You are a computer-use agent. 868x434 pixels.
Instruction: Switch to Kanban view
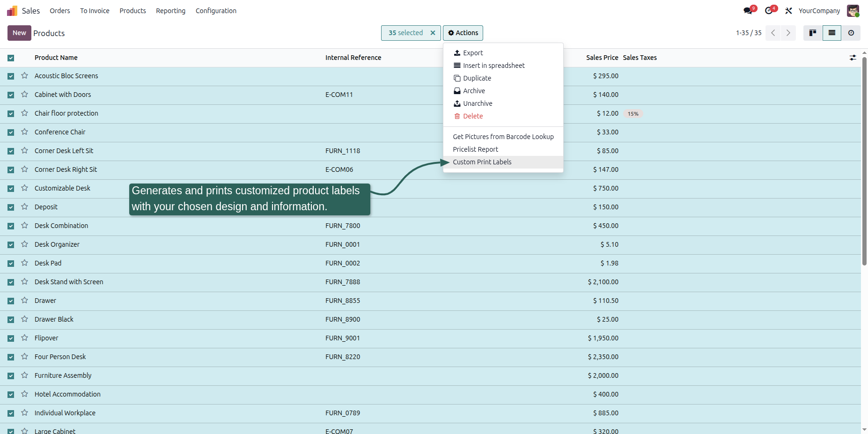click(813, 33)
